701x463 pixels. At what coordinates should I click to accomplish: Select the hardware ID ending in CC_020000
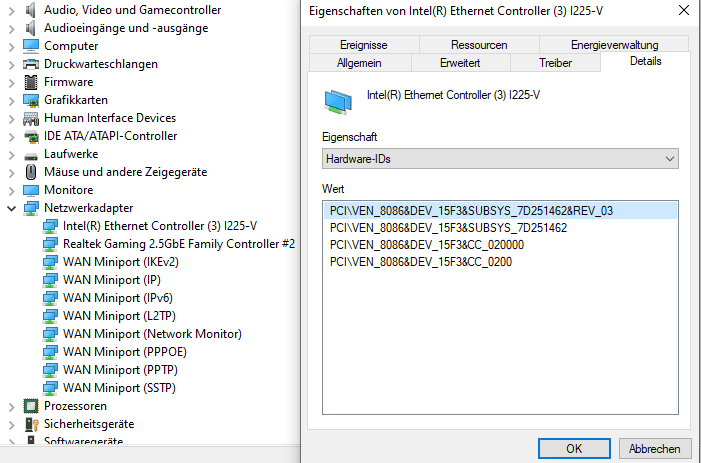pos(426,245)
